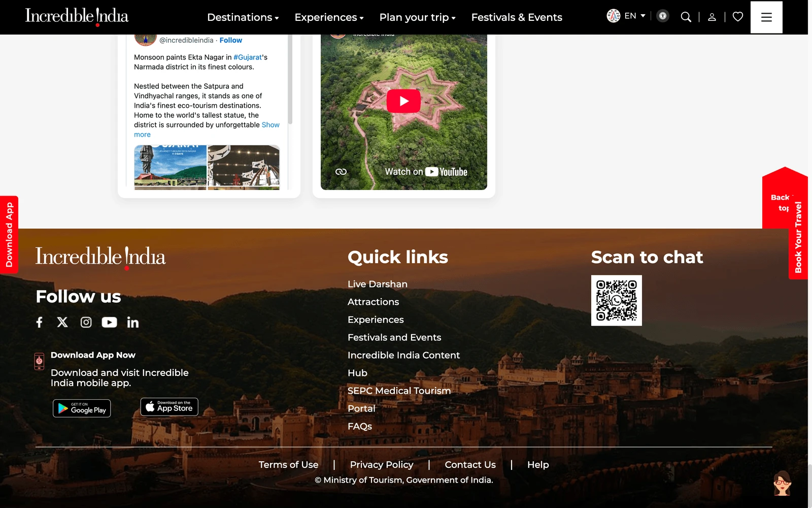The width and height of the screenshot is (812, 508).
Task: Go to Incredible India header logo
Action: (x=77, y=16)
